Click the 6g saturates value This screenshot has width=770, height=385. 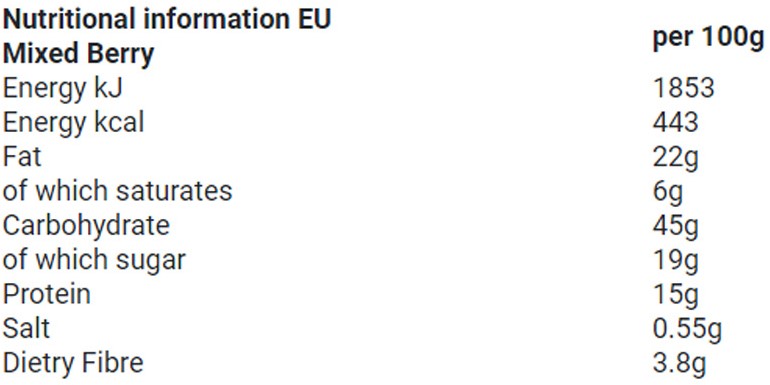click(668, 192)
